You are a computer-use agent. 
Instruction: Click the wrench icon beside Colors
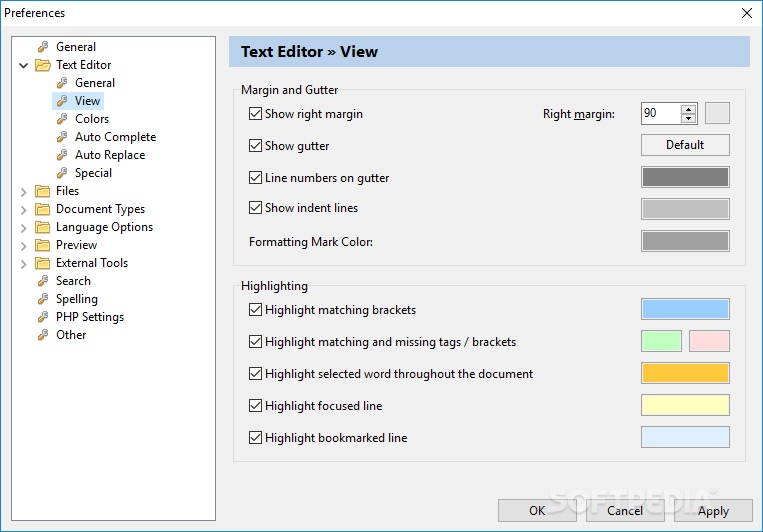pyautogui.click(x=62, y=119)
